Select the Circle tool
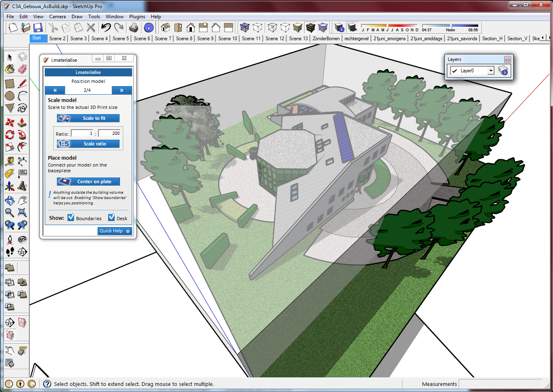 pos(10,96)
